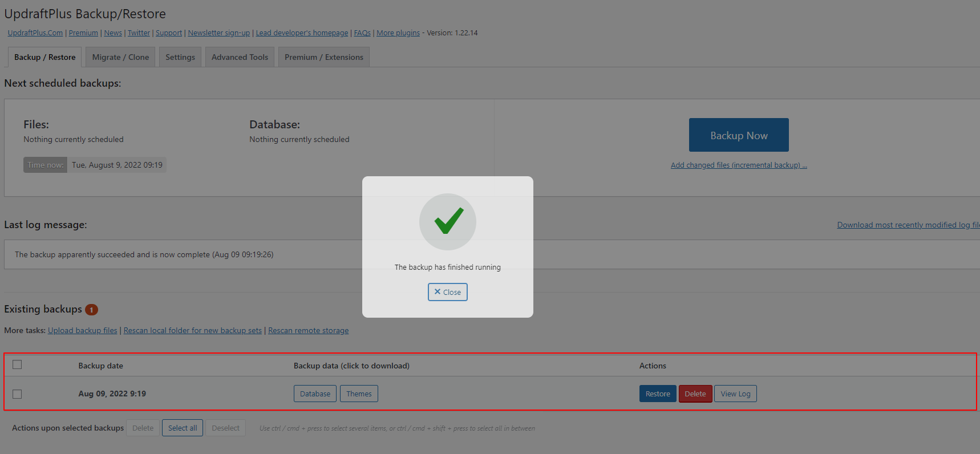The image size is (980, 454).
Task: Click the 'Backup date' column header
Action: click(101, 366)
